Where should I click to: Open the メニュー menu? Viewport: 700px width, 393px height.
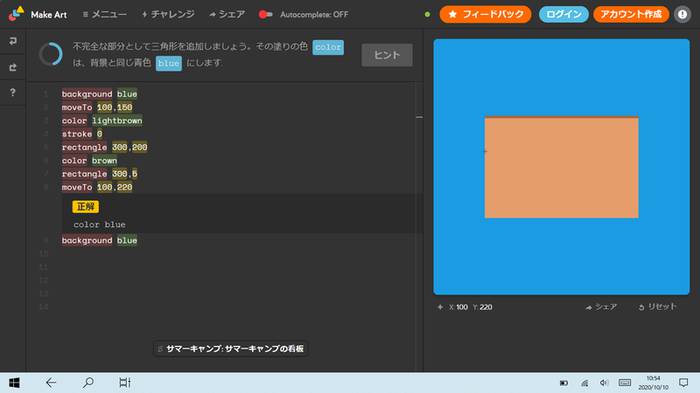104,14
